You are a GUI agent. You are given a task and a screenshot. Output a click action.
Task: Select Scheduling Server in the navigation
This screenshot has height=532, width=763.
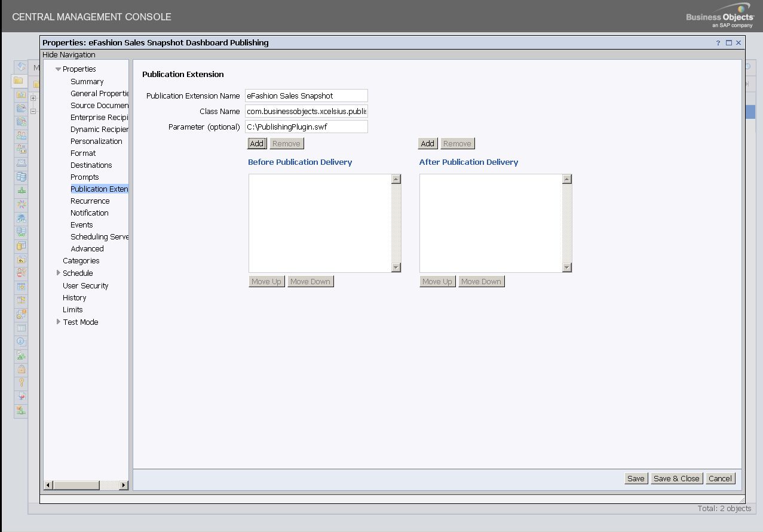coord(100,237)
